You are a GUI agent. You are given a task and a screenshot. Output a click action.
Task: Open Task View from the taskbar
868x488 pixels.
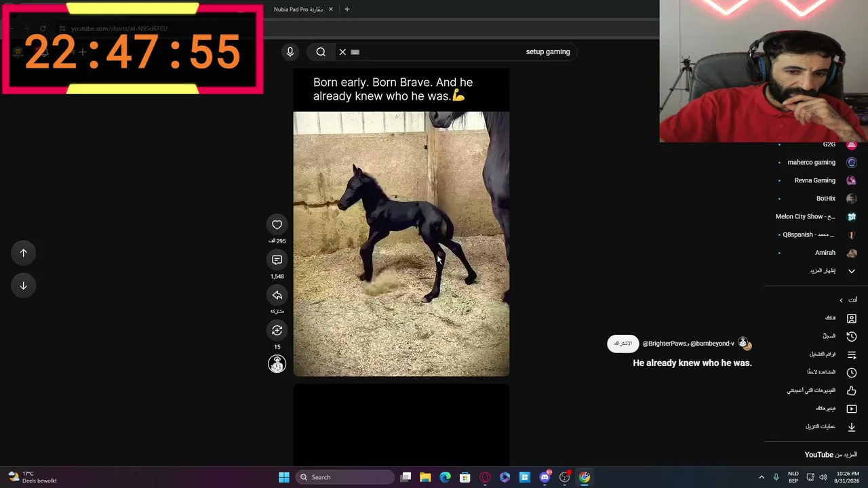point(406,477)
